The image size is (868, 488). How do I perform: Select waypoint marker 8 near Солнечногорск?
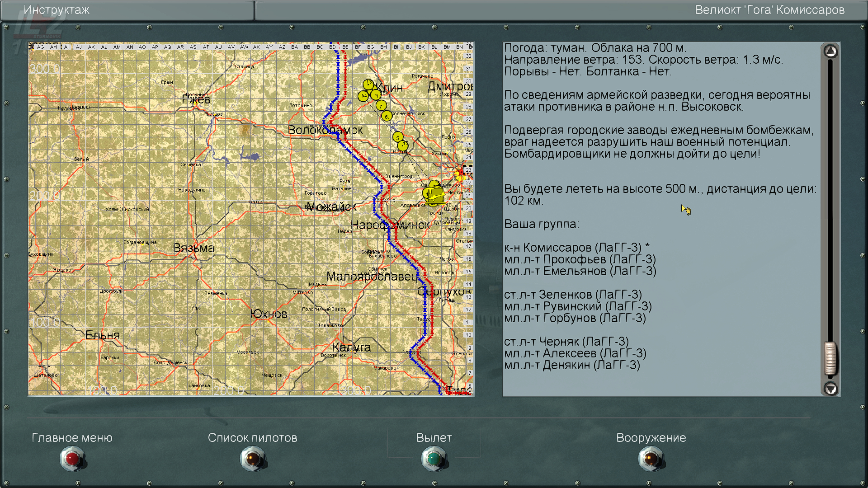click(x=387, y=116)
